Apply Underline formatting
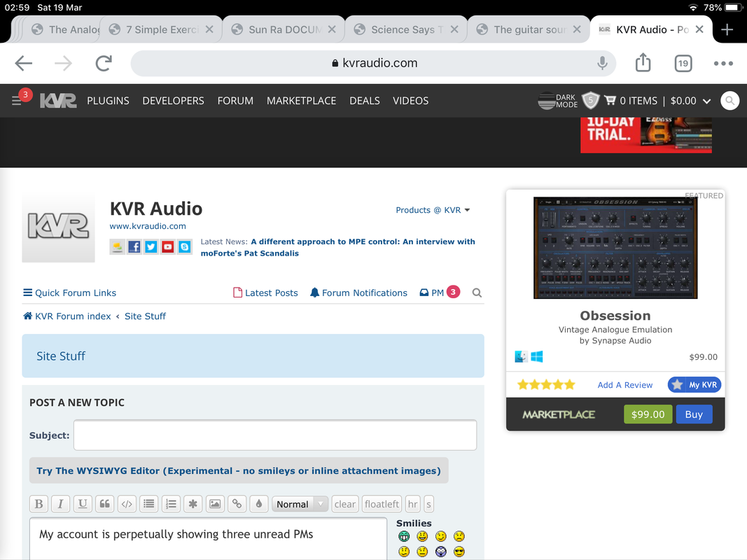The width and height of the screenshot is (747, 560). pos(83,504)
